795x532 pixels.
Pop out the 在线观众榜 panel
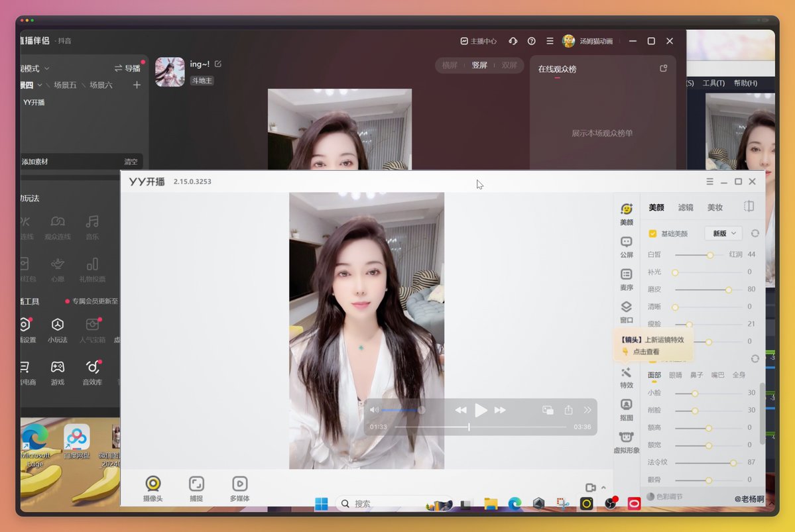click(x=663, y=68)
